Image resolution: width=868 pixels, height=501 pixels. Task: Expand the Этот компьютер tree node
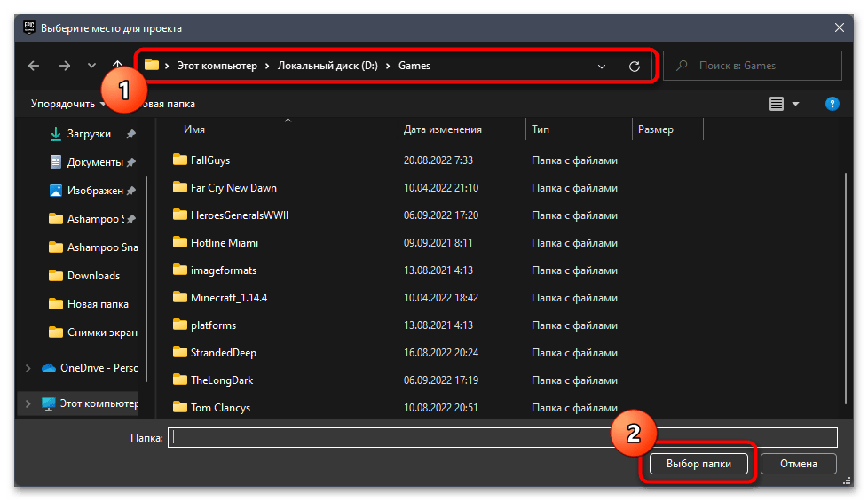click(28, 403)
